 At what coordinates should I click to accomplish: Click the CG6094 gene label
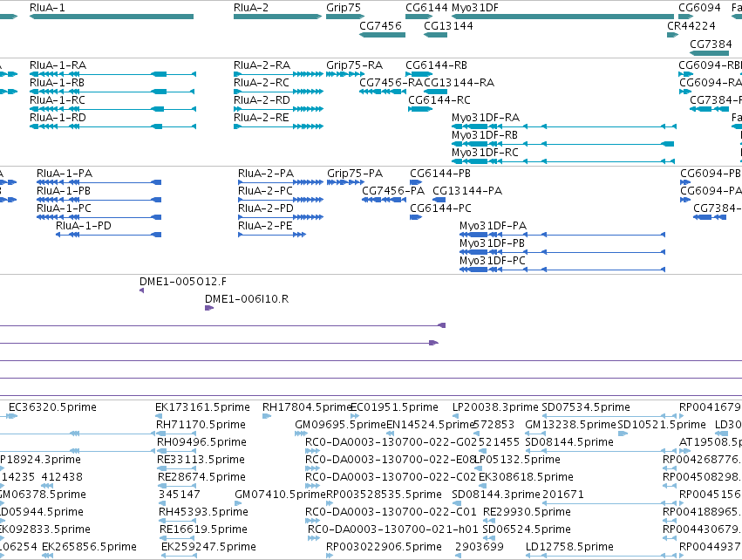point(699,8)
